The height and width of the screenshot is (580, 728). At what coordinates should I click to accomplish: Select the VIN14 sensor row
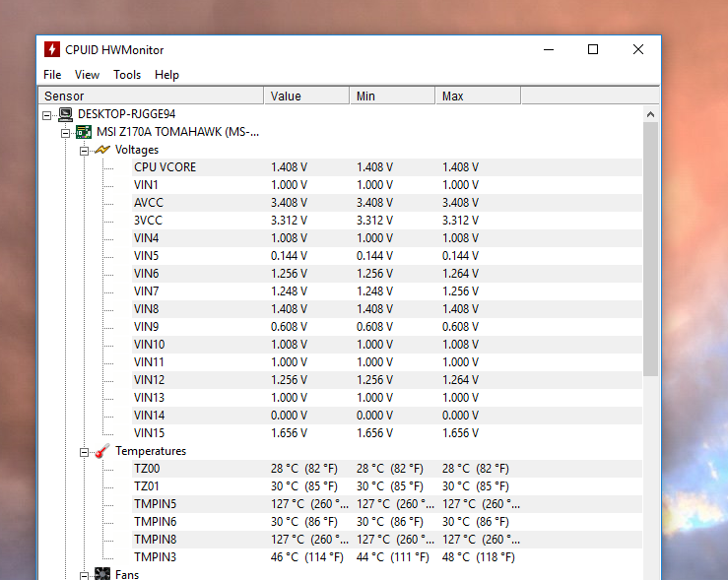click(x=387, y=416)
